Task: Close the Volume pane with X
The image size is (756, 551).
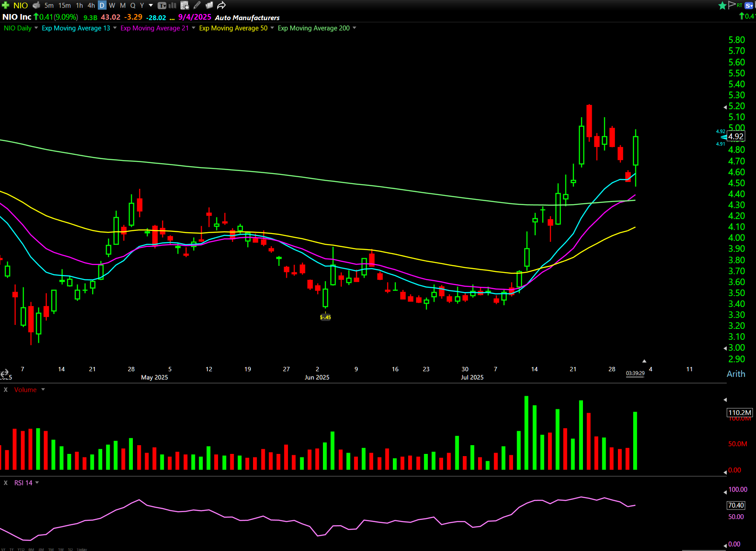Action: (x=6, y=390)
